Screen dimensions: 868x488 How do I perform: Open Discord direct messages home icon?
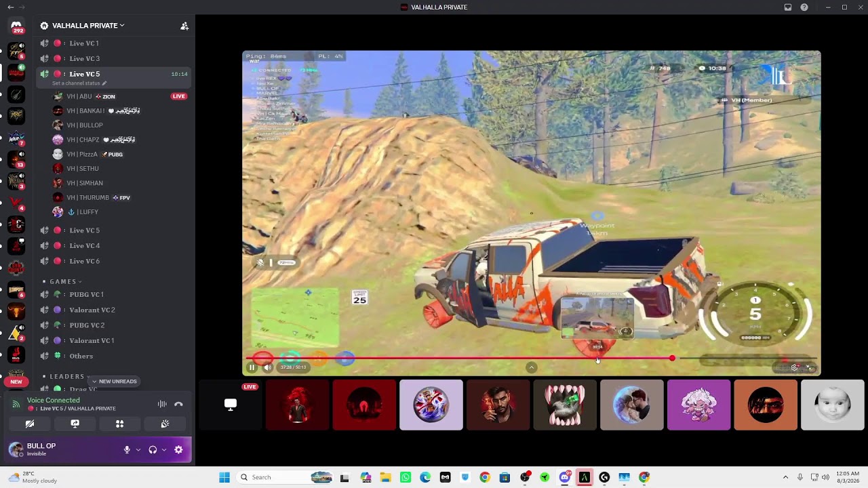coord(16,25)
